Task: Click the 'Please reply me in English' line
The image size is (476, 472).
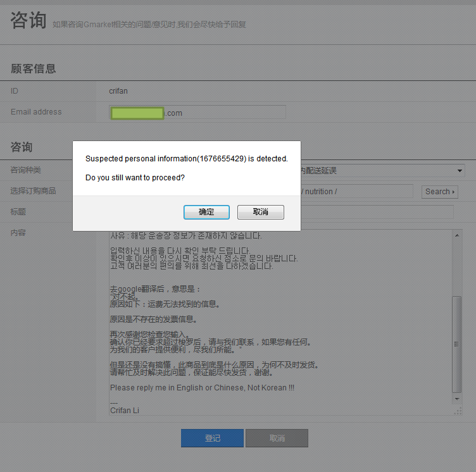Action: tap(202, 387)
